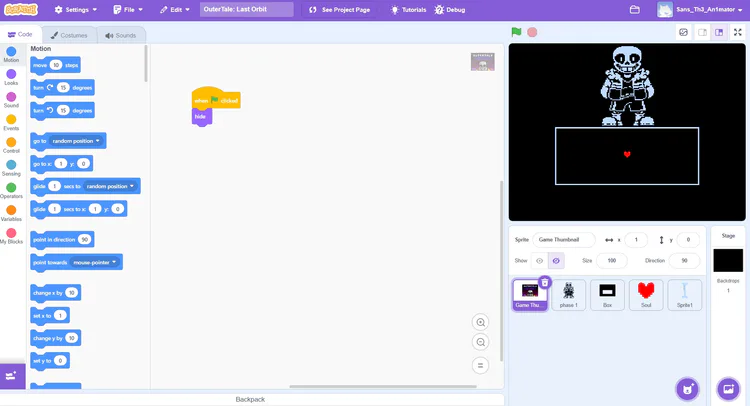The image size is (750, 406).
Task: Zoom in the code workspace
Action: pyautogui.click(x=481, y=322)
